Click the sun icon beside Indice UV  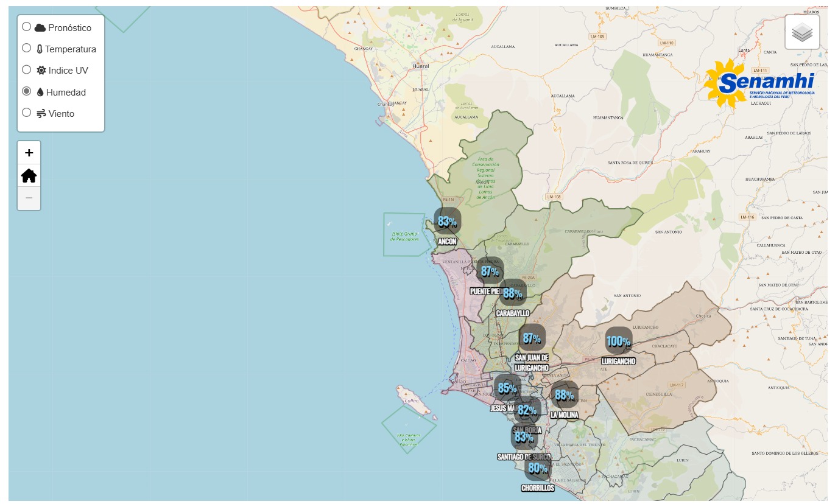point(41,71)
